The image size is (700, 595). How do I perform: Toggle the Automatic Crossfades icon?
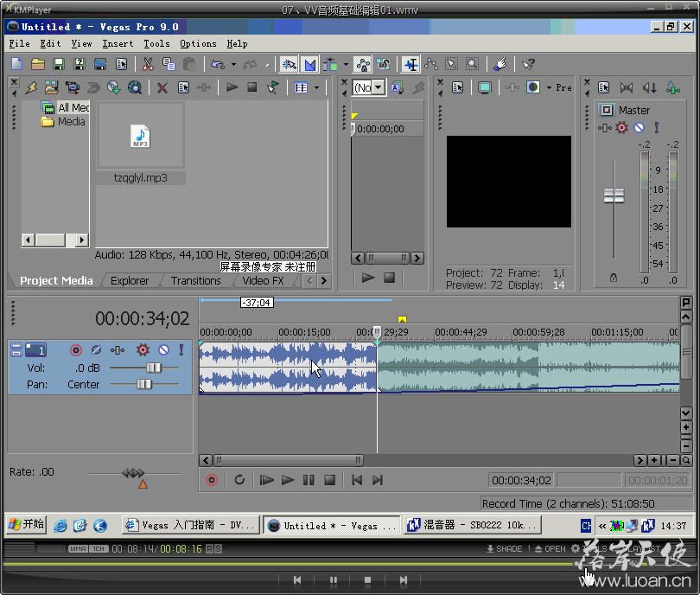pos(310,65)
